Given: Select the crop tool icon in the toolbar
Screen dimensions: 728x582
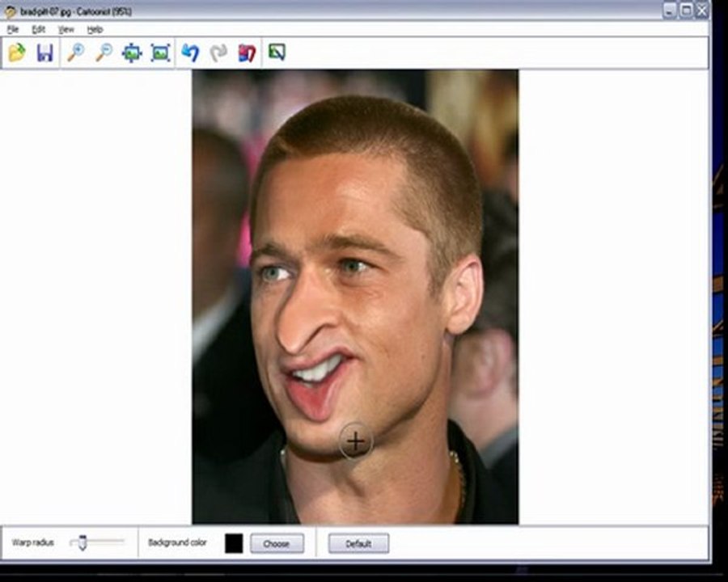Looking at the screenshot, I should (x=277, y=52).
